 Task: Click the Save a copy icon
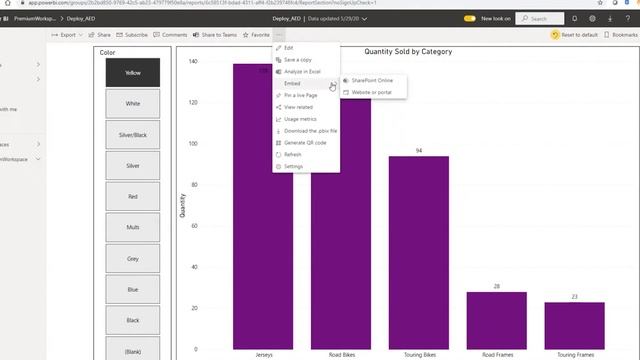point(278,60)
